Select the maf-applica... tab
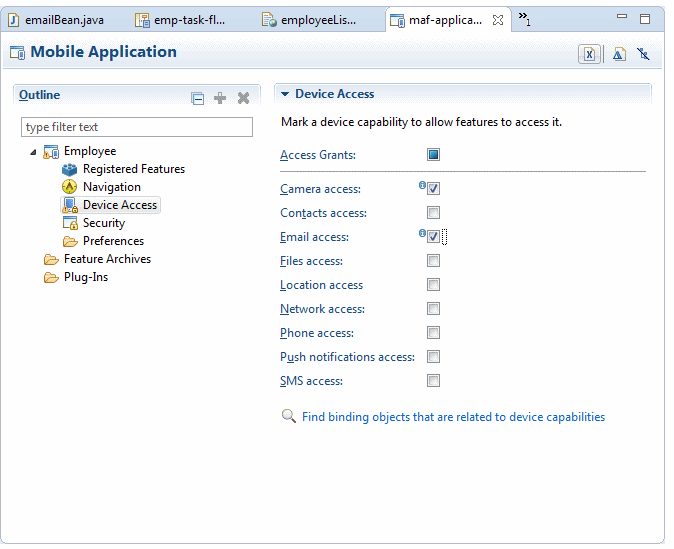Viewport: 674px width, 549px height. coord(445,20)
